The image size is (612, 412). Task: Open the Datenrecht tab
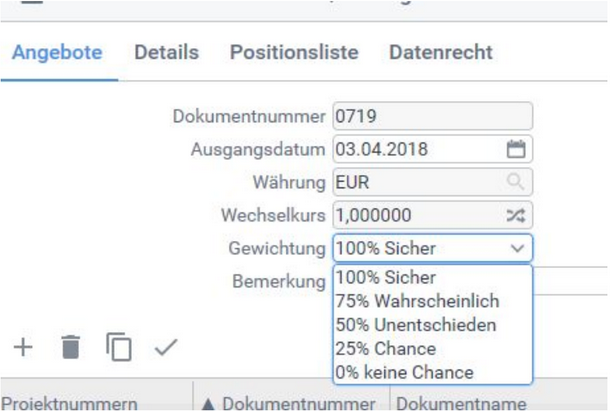coord(441,52)
